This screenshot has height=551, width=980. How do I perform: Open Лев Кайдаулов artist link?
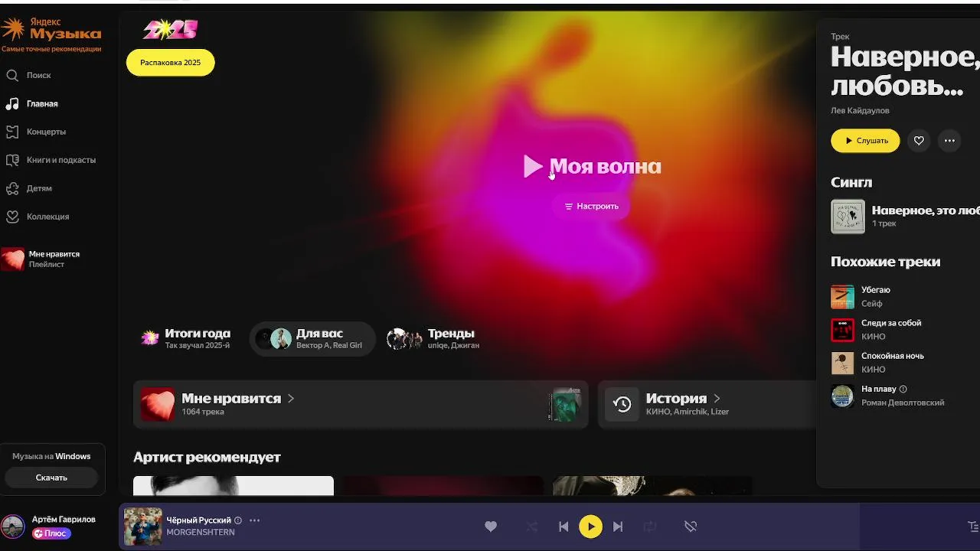pyautogui.click(x=860, y=110)
